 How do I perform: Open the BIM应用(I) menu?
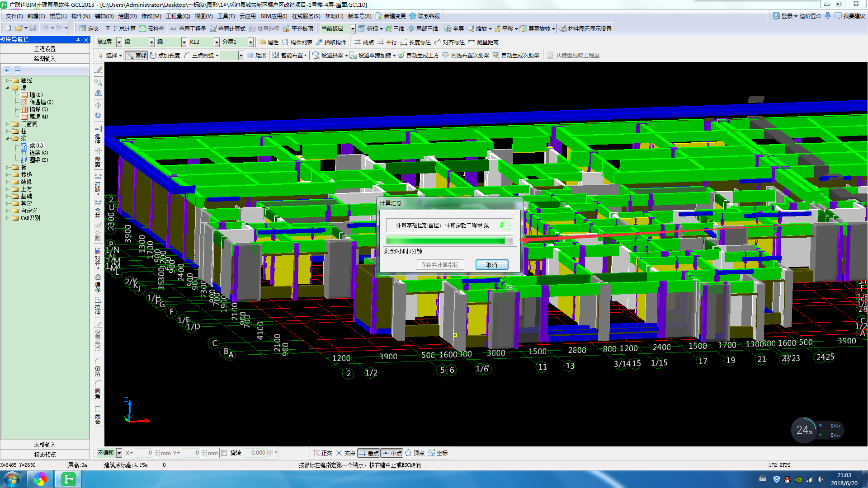(x=274, y=16)
